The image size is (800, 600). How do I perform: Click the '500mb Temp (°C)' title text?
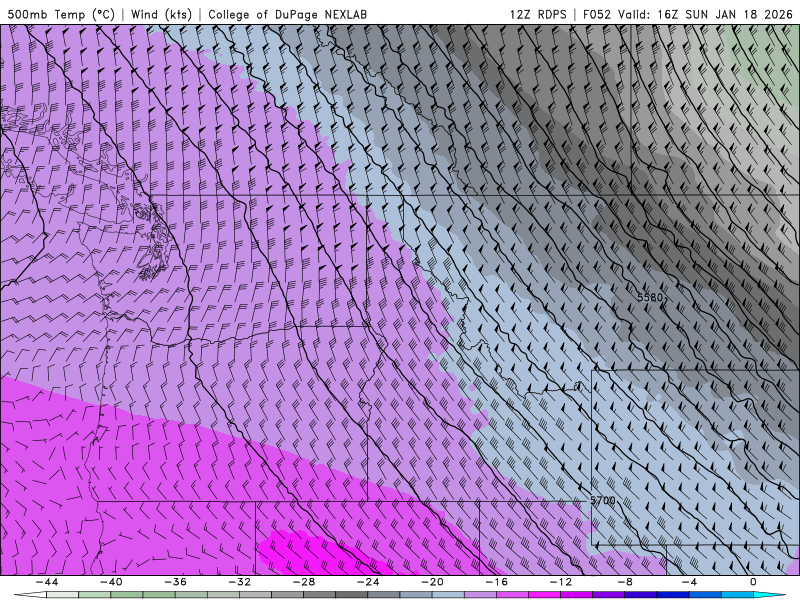click(61, 14)
